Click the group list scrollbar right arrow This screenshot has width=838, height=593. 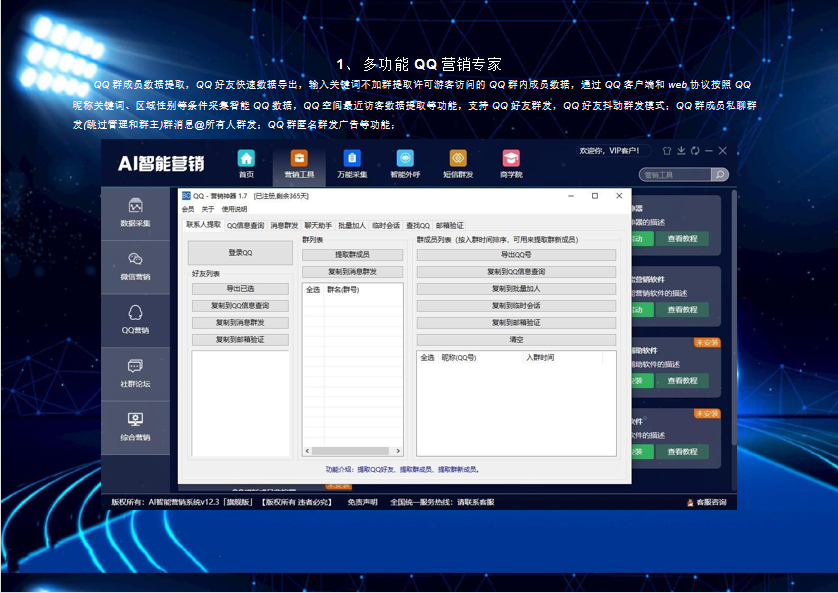tap(398, 451)
